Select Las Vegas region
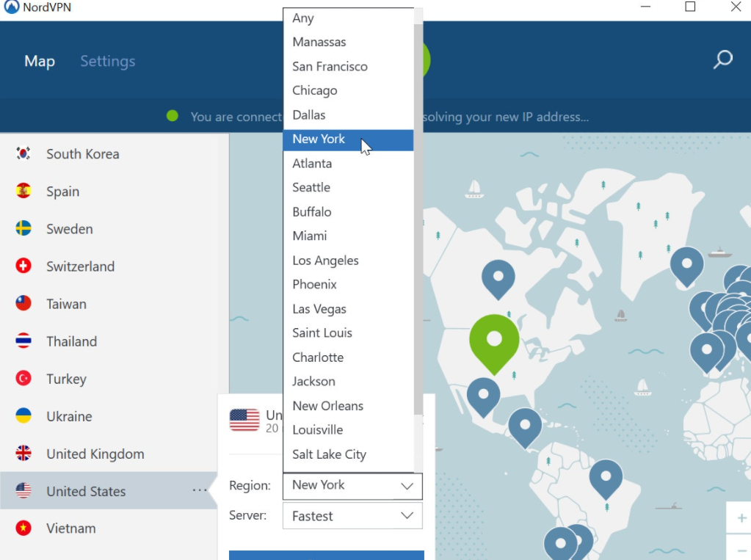 pyautogui.click(x=348, y=309)
